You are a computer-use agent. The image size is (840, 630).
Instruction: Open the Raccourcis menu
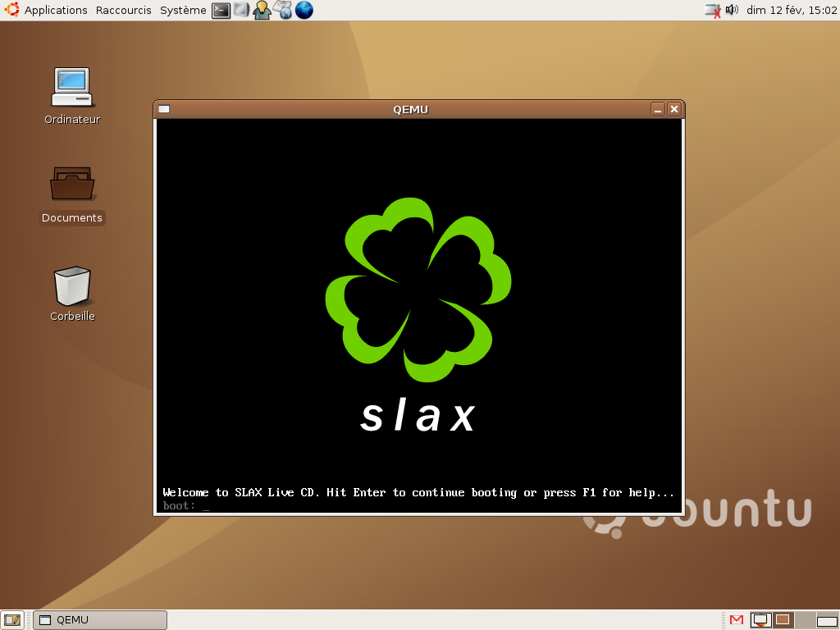coord(123,10)
